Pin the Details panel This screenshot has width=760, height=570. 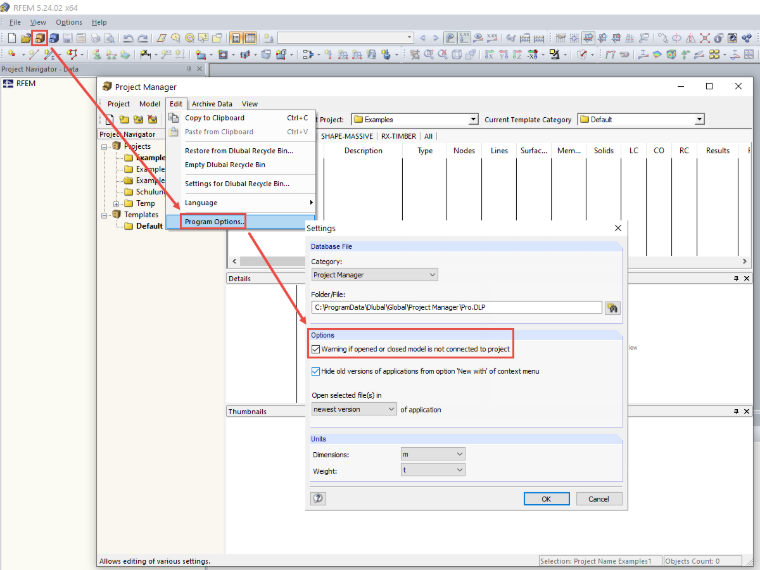736,278
